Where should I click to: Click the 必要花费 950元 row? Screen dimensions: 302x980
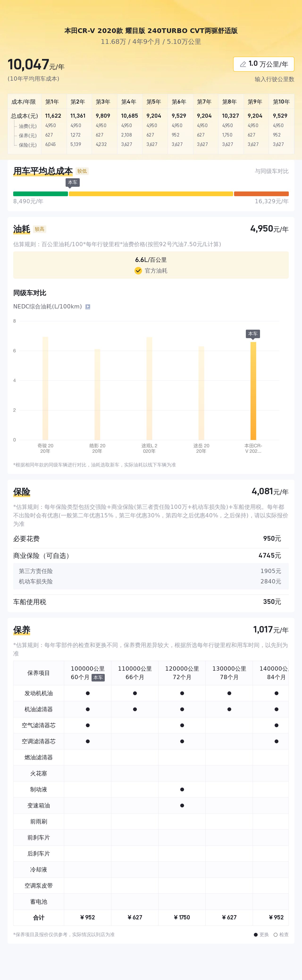[x=151, y=539]
